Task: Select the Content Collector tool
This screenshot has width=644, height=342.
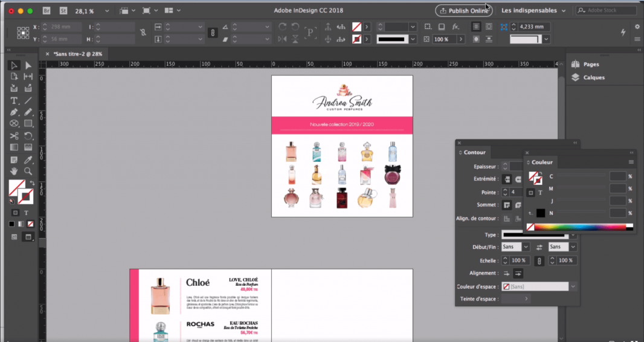Action: pyautogui.click(x=14, y=88)
